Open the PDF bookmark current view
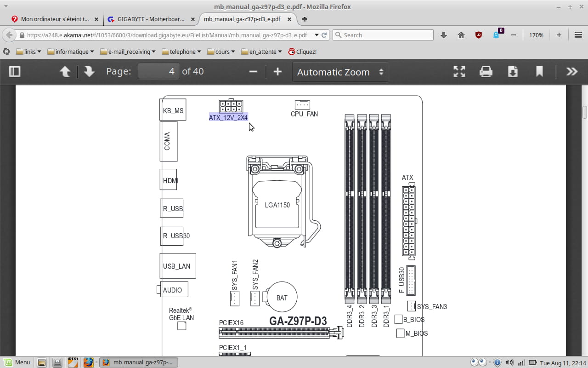This screenshot has height=368, width=588. pyautogui.click(x=539, y=71)
